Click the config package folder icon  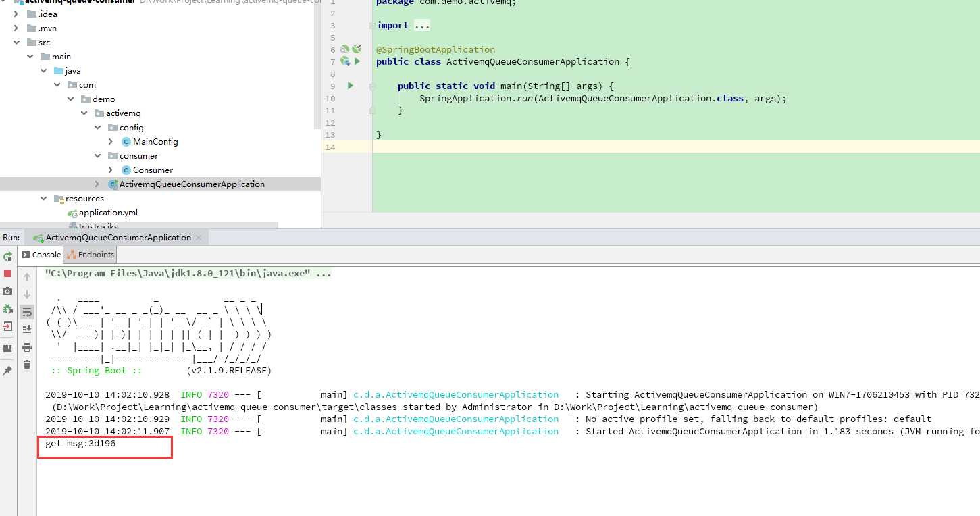(113, 128)
